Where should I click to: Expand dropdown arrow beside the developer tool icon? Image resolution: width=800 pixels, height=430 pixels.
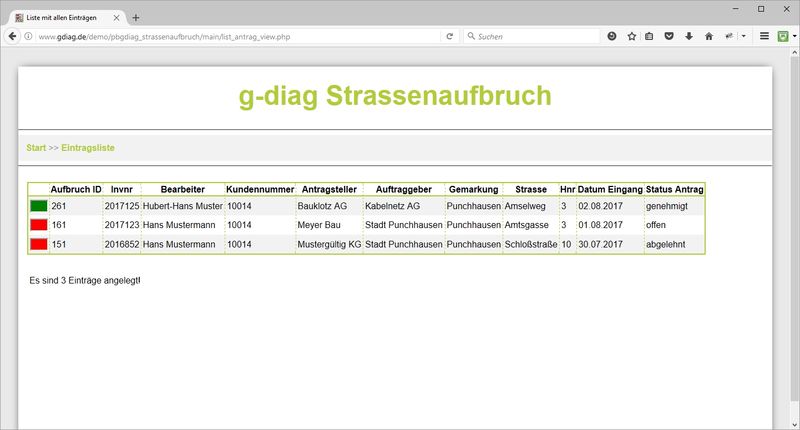click(743, 36)
